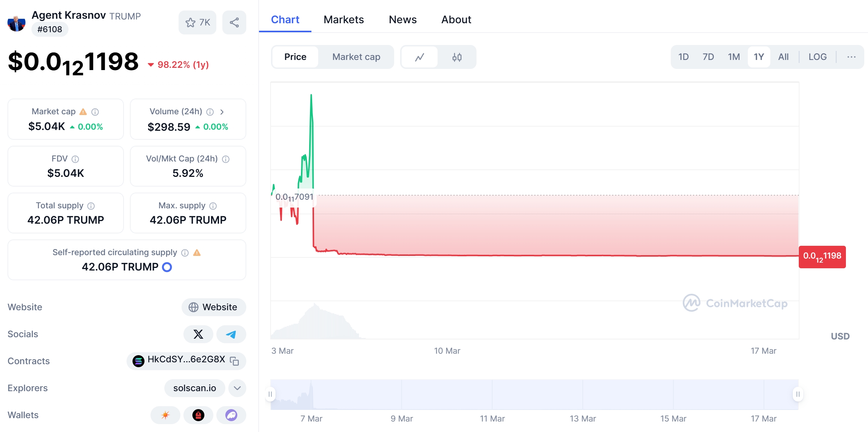
Task: Copy the HkCdSY...6e2G8X contract address
Action: click(x=234, y=361)
